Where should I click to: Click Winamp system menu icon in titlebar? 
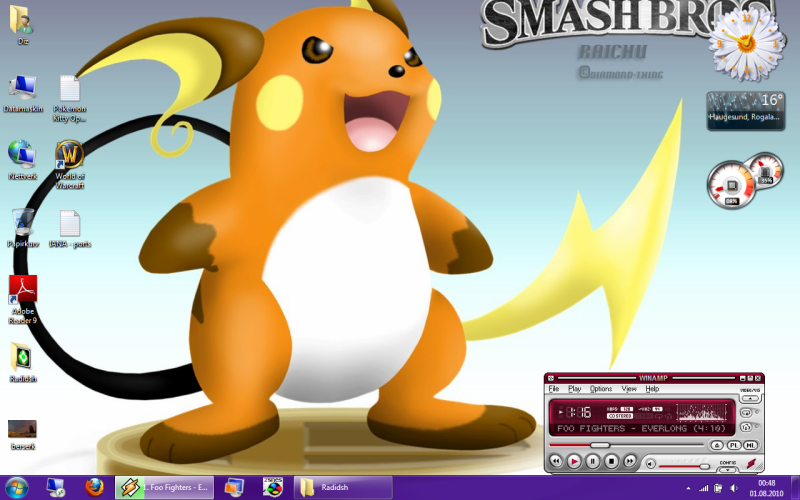click(551, 378)
